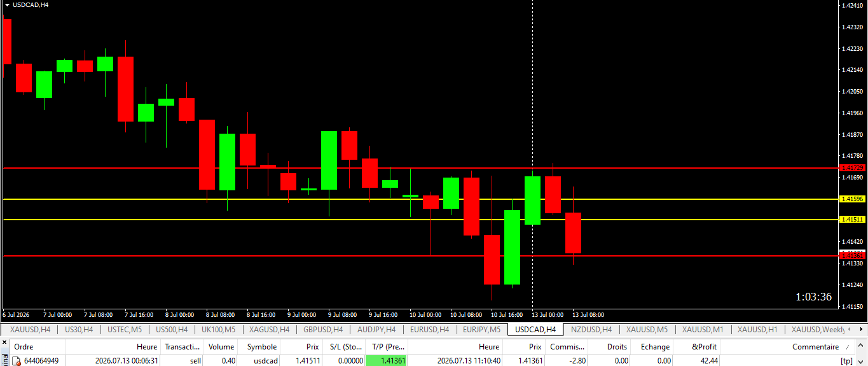Click the Droits column header
Image resolution: width=868 pixels, height=366 pixels.
tap(610, 347)
